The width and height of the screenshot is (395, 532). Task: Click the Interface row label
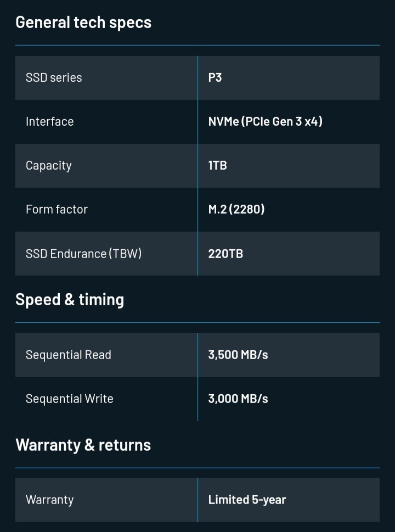pos(50,121)
